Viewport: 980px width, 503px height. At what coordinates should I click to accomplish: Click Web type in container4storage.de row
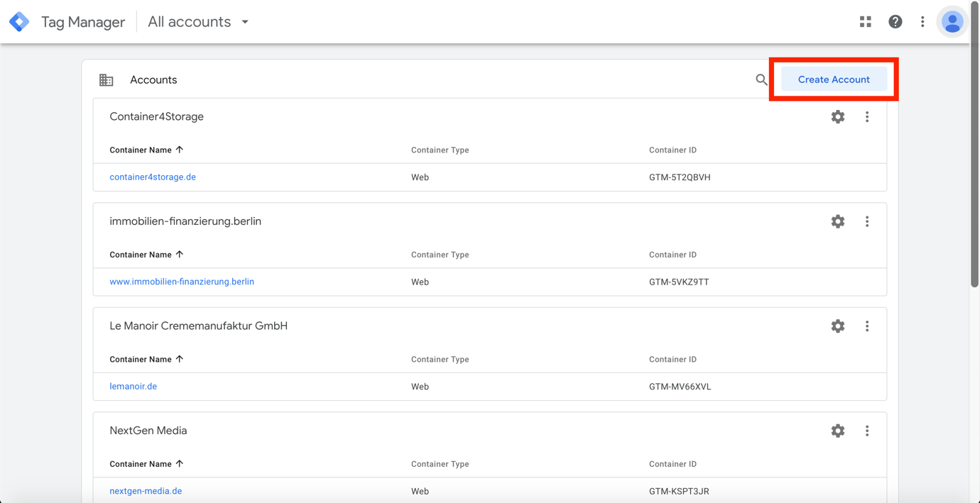click(x=420, y=177)
